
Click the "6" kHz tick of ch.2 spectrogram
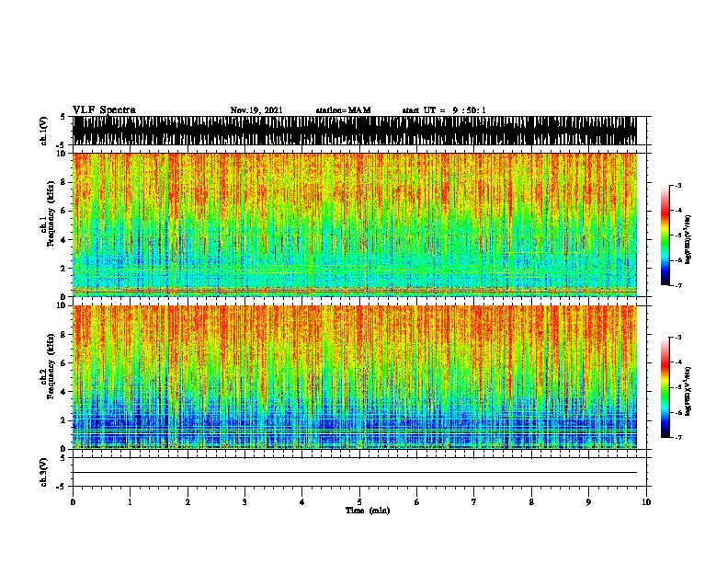[x=64, y=362]
